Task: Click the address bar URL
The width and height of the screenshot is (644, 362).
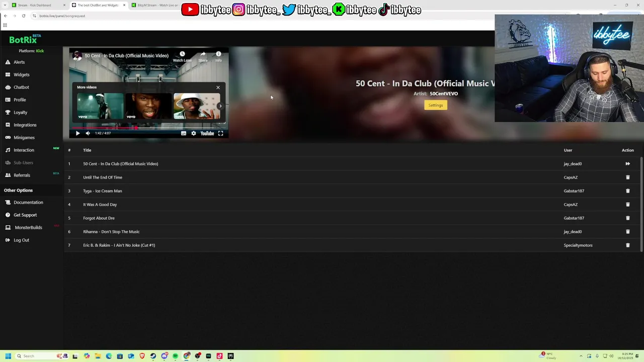Action: pyautogui.click(x=62, y=16)
